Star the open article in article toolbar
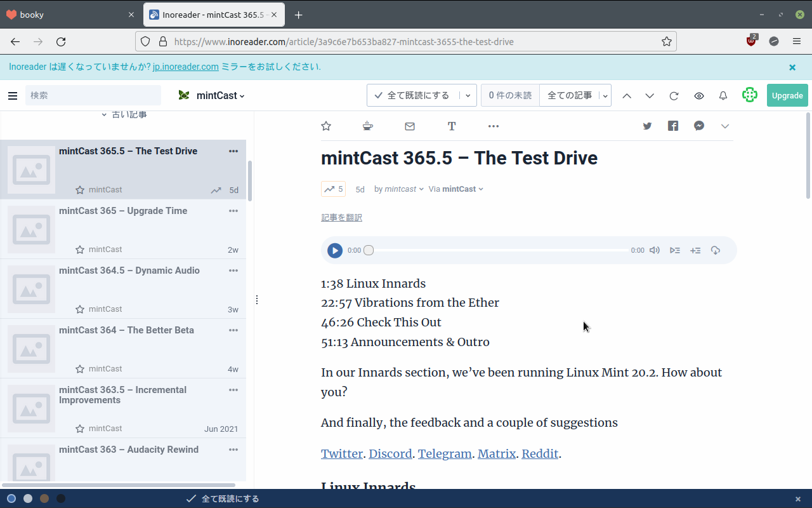 tap(326, 126)
